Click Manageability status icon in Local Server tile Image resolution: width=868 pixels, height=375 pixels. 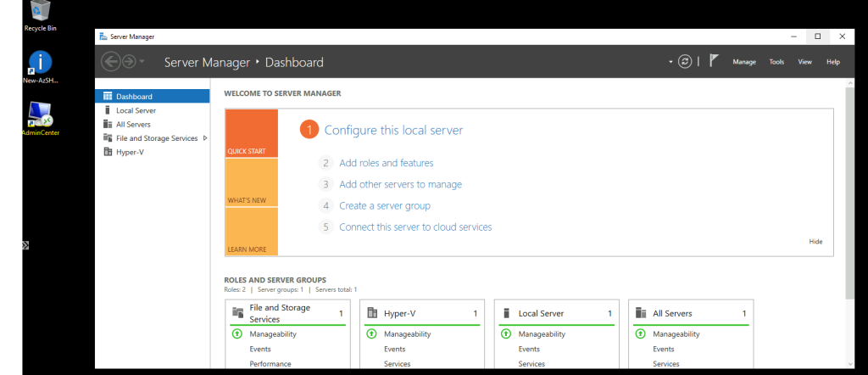[506, 334]
